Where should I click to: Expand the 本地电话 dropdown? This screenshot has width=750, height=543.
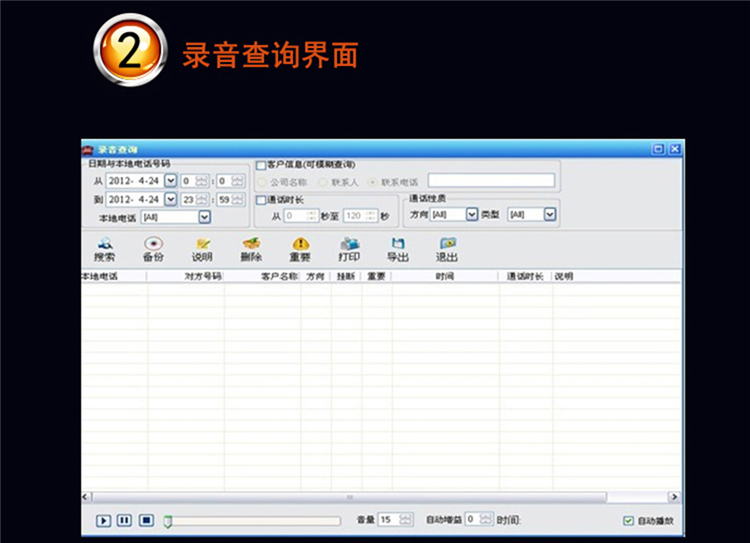coord(204,217)
